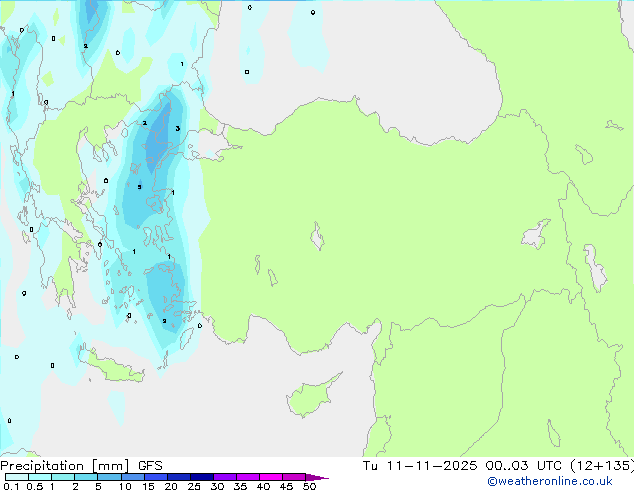
Task: Pick the 1–2 mm legend color swatch
Action: tap(63, 477)
